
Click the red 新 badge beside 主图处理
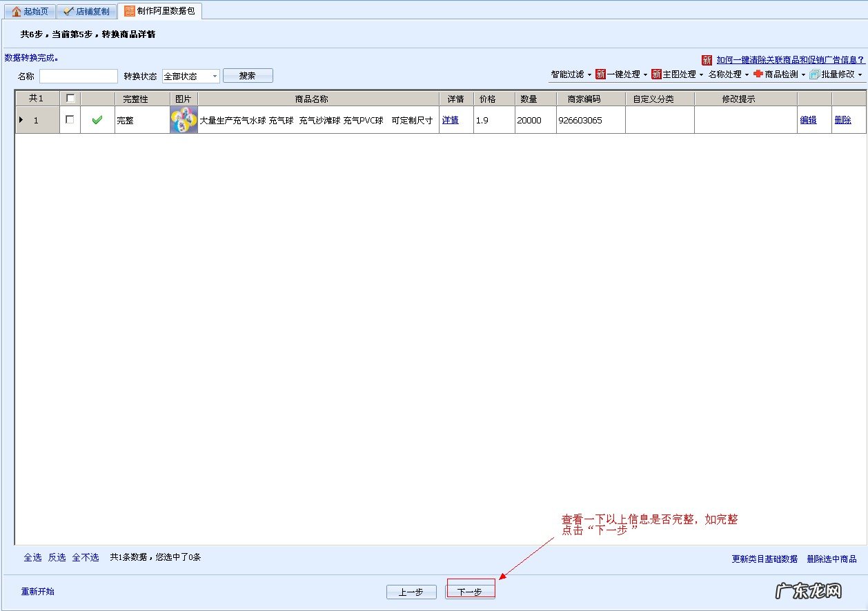point(656,74)
